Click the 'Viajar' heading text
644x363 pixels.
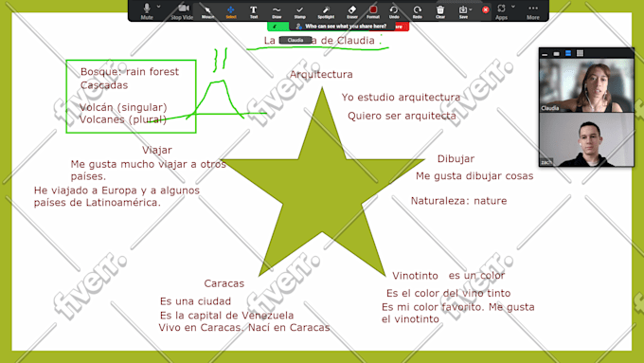[157, 150]
